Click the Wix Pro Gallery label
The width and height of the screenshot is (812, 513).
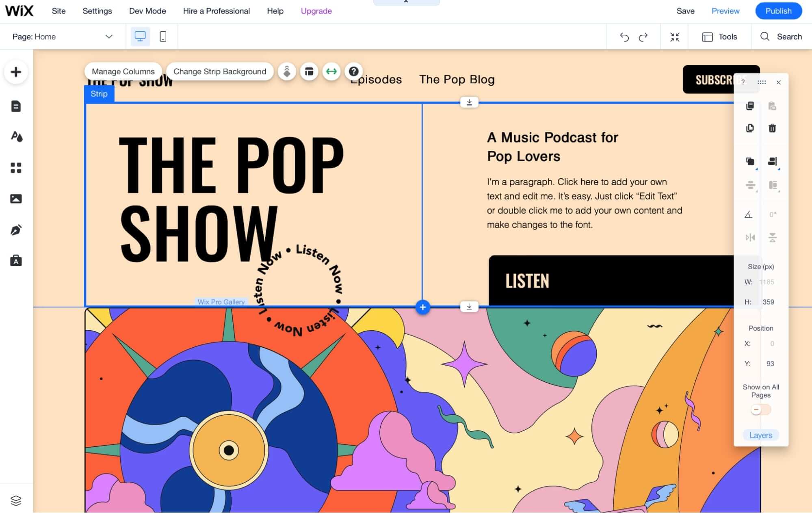[x=221, y=302]
